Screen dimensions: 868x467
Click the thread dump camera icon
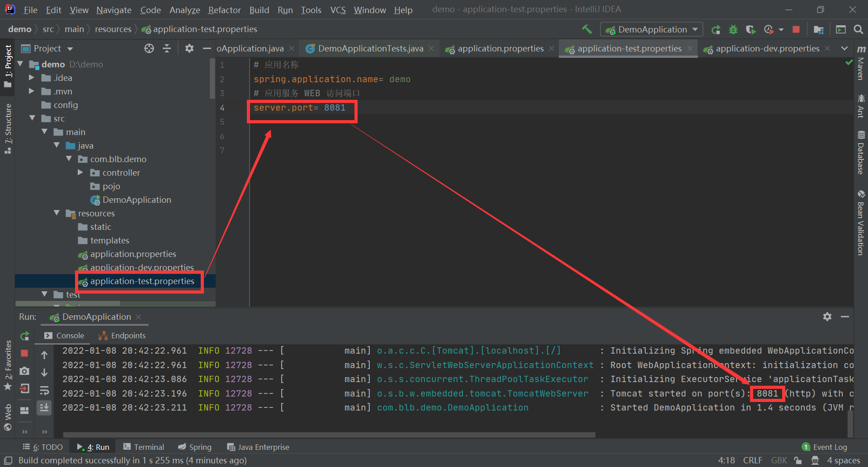click(x=25, y=371)
